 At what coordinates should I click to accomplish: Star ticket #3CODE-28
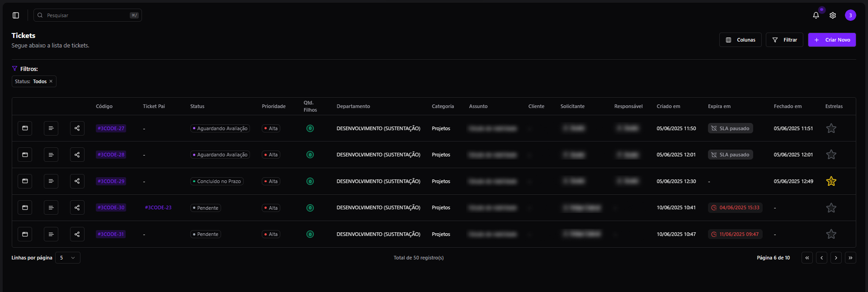pyautogui.click(x=831, y=155)
